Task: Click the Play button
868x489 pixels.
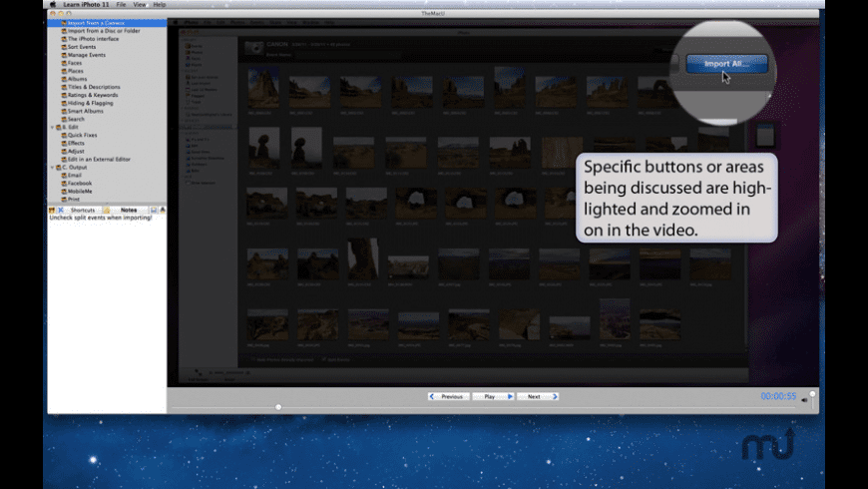Action: tap(493, 396)
